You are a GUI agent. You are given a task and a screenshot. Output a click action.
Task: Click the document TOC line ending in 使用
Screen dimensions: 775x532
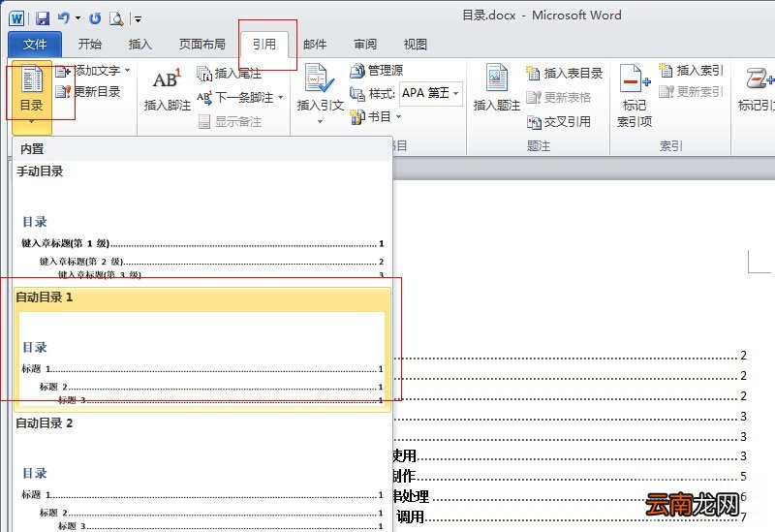[570, 456]
